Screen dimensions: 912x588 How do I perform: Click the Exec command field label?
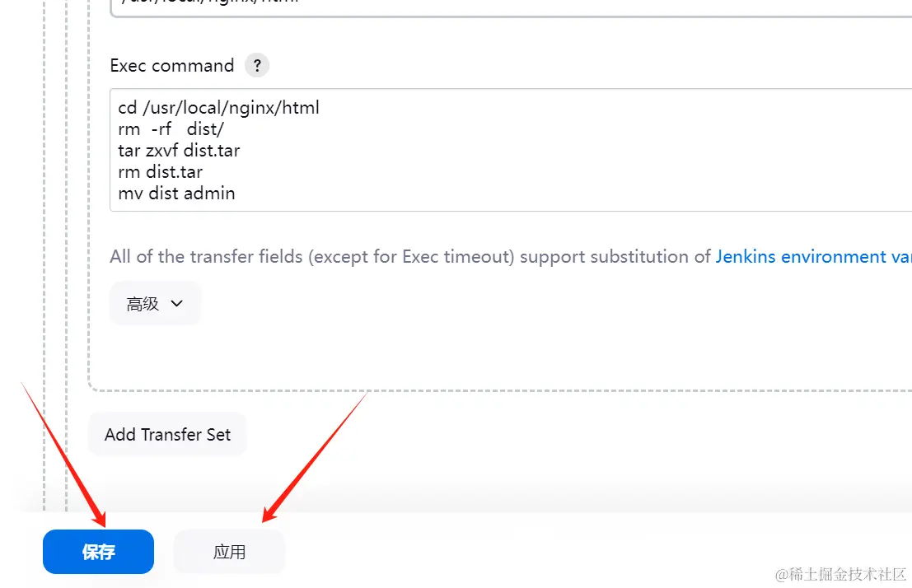click(x=172, y=65)
